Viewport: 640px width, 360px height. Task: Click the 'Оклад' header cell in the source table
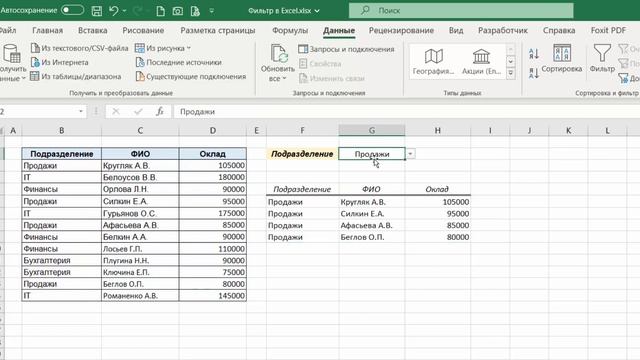tap(213, 154)
